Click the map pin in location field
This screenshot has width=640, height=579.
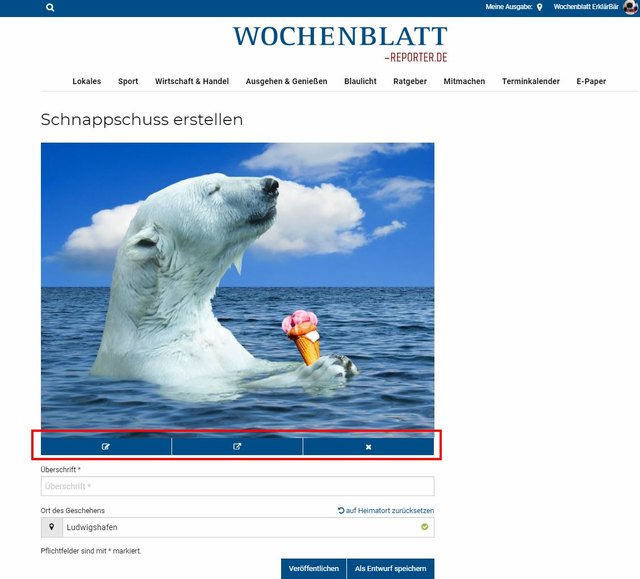click(51, 527)
